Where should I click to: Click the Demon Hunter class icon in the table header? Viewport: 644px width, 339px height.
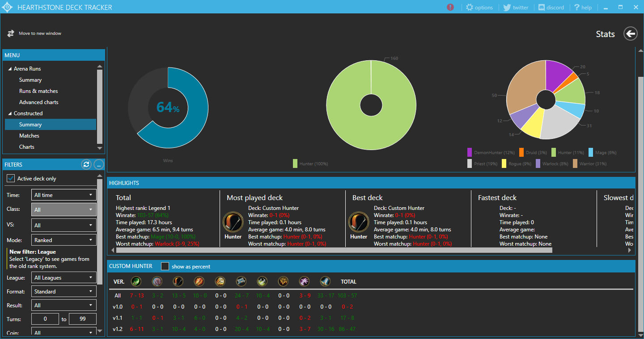click(x=136, y=281)
